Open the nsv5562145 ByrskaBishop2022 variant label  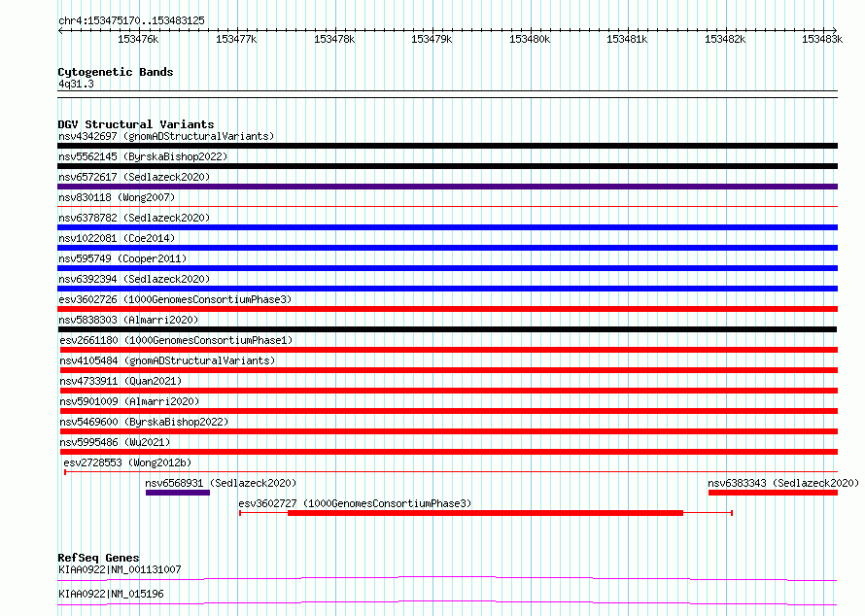(x=143, y=156)
